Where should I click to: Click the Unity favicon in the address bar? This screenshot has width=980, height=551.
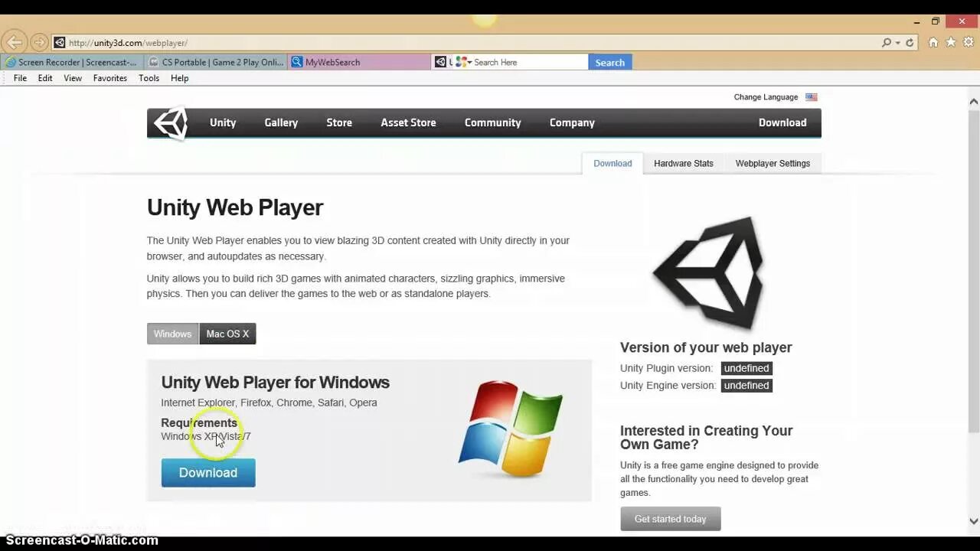point(59,43)
